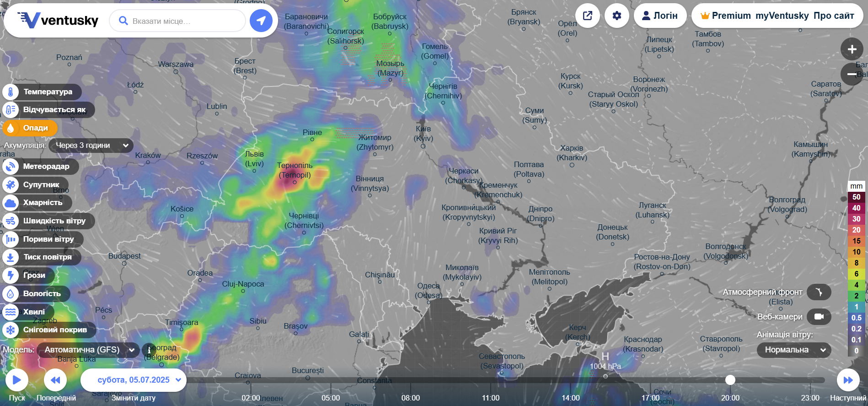Toggle webcams overlay on map
This screenshot has height=406, width=868.
pyautogui.click(x=819, y=317)
